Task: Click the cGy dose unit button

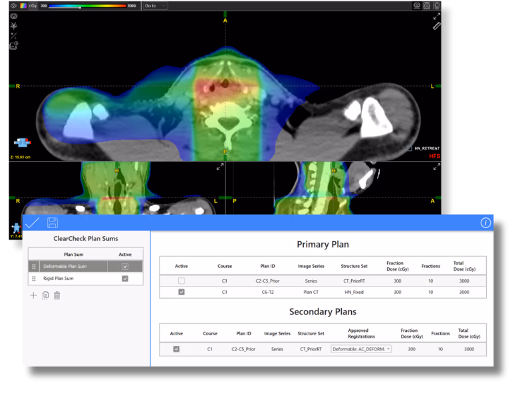Action: (33, 6)
